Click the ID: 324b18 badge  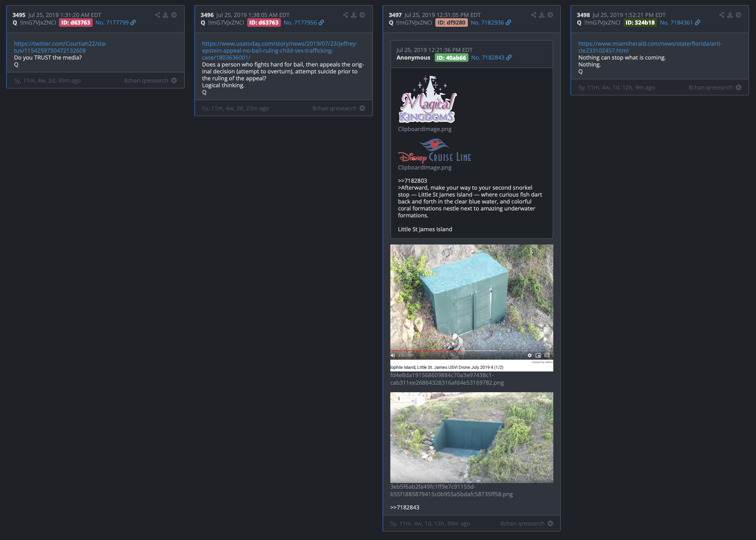640,23
